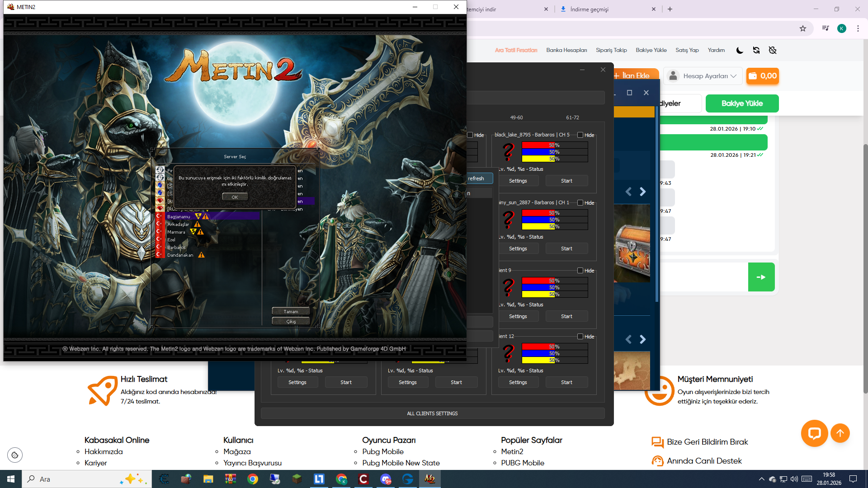Open Settings for black_lake_8795 client

pyautogui.click(x=518, y=181)
